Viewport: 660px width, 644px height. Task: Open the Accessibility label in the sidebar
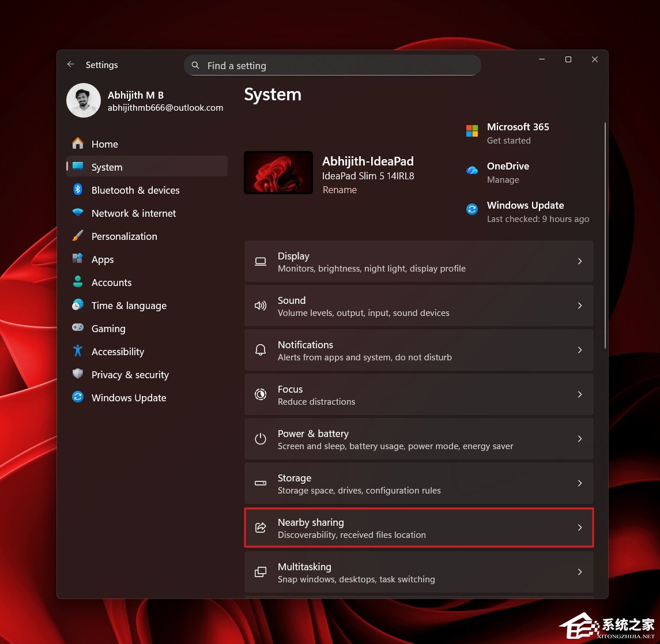click(118, 352)
